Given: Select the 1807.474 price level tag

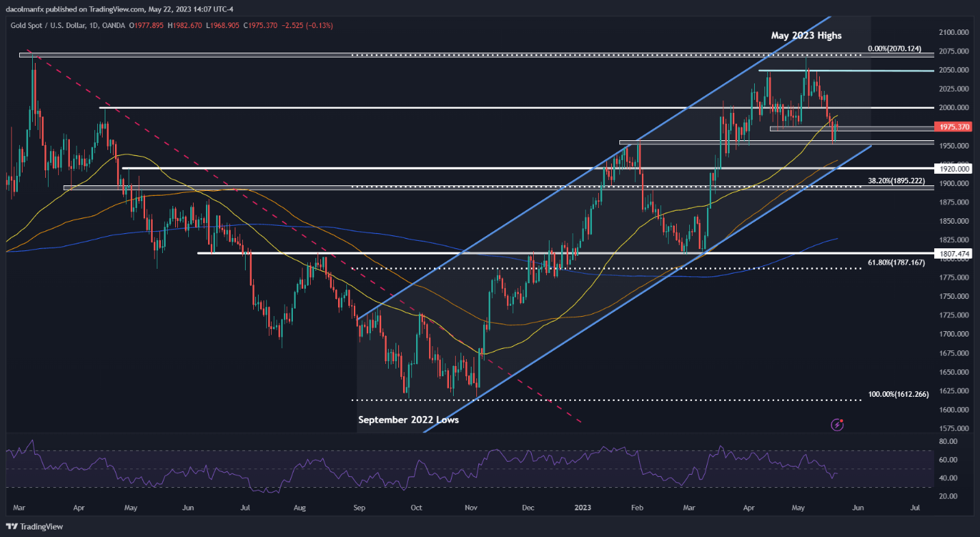Looking at the screenshot, I should coord(953,254).
